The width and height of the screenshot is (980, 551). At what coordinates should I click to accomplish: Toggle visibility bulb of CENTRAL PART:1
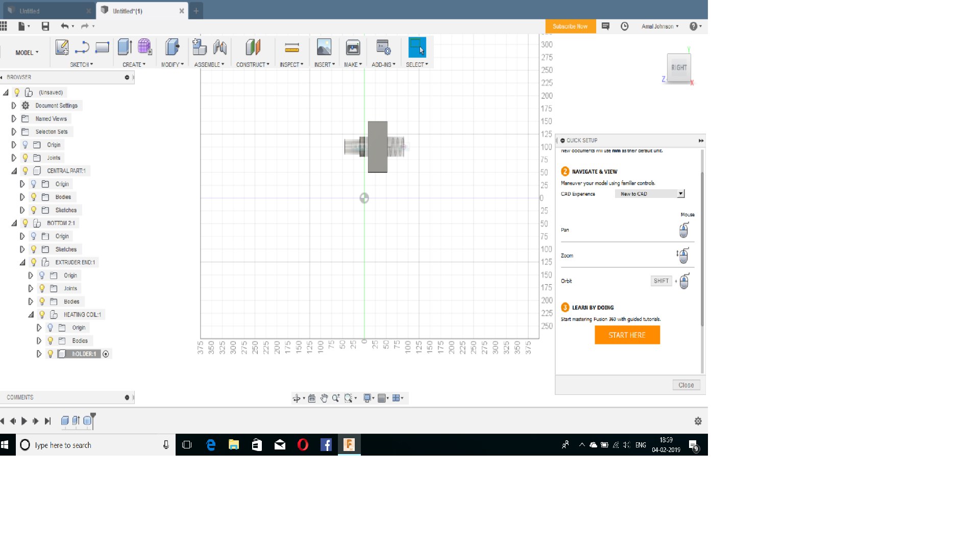pyautogui.click(x=25, y=171)
